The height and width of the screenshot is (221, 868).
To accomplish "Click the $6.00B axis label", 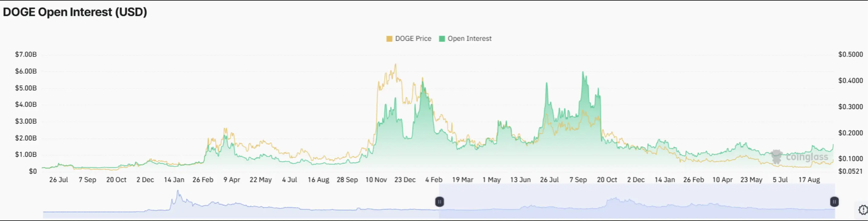I will (x=26, y=71).
